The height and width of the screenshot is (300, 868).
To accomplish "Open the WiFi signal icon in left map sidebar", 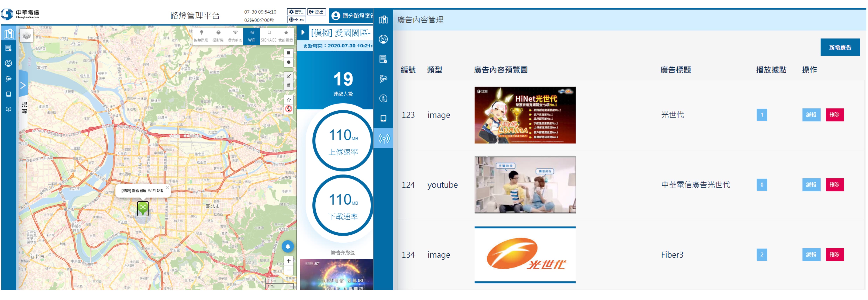I will click(8, 109).
